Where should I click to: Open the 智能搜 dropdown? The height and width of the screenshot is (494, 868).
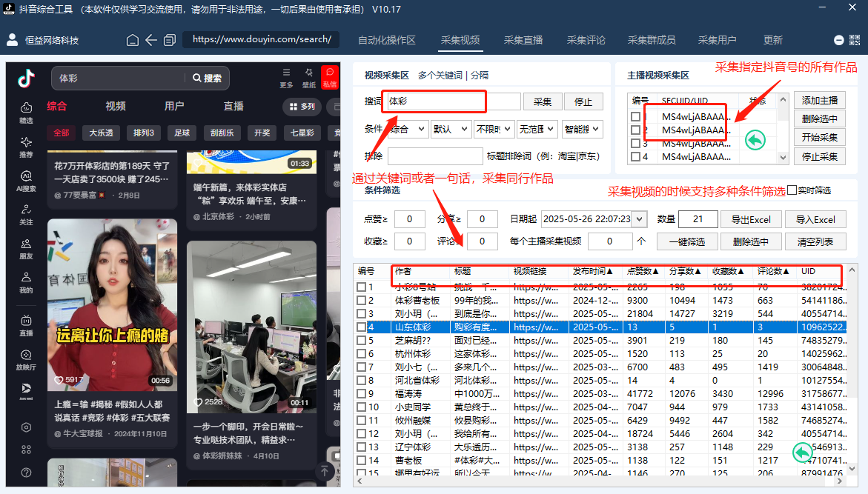[x=583, y=129]
